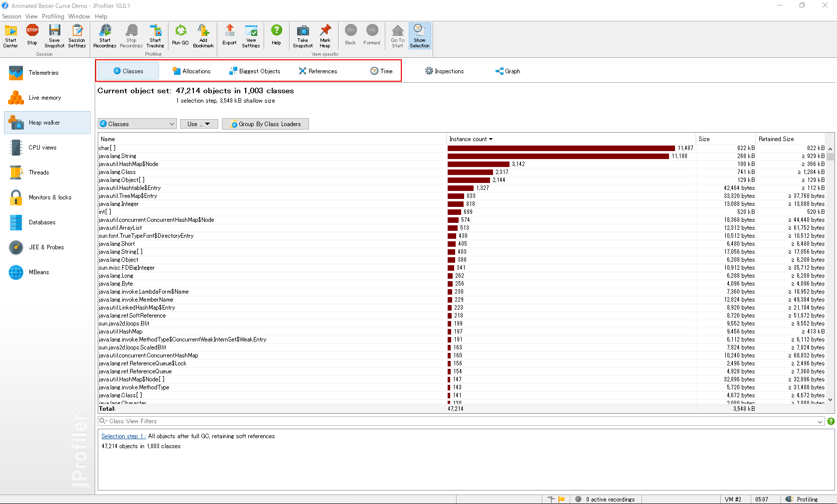Open View Settings

pos(251,36)
